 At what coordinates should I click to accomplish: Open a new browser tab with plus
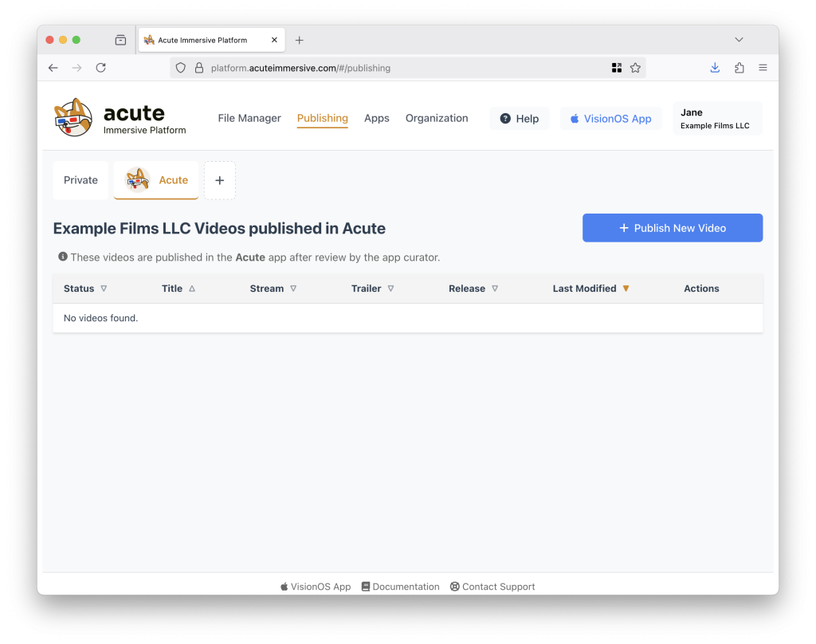pyautogui.click(x=300, y=40)
